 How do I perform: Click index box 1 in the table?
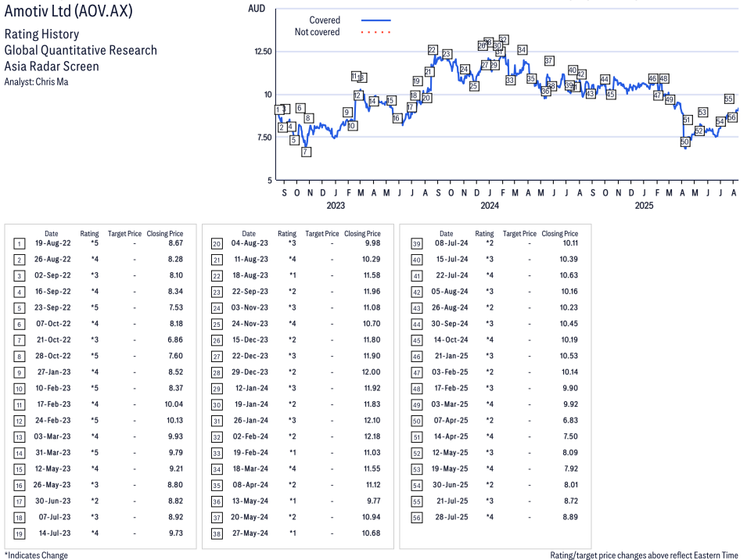(19, 244)
